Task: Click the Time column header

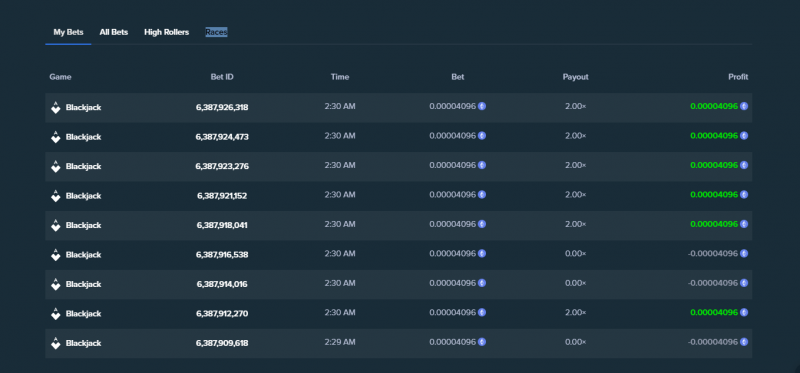Action: pos(340,77)
